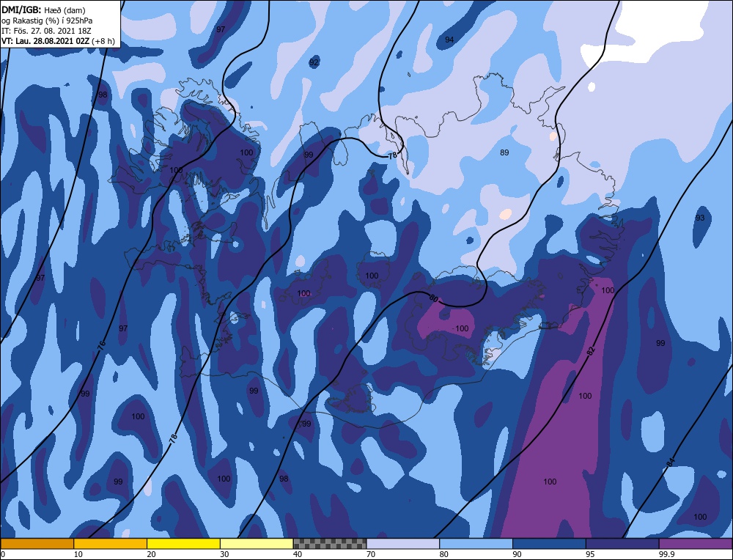The height and width of the screenshot is (560, 733).
Task: Click the contour label 82
Action: coord(592,353)
